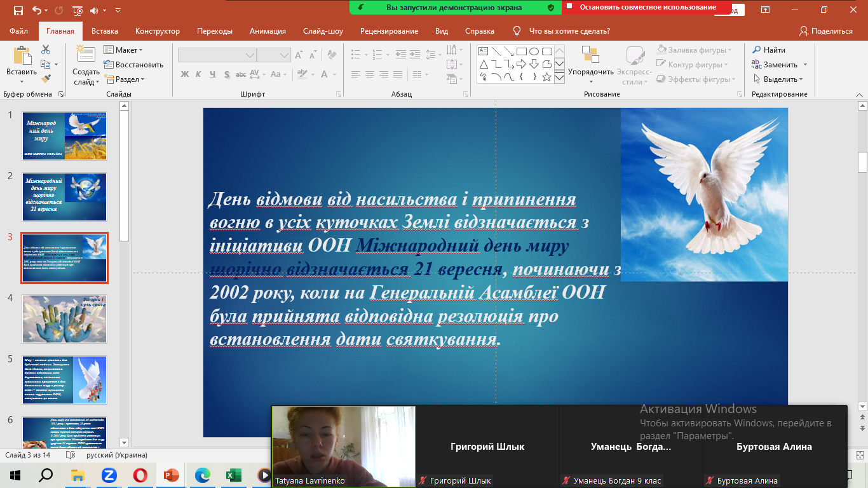Viewport: 868px width, 488px height.
Task: Select slide 1 thumbnail Міжнародний день миру
Action: click(x=64, y=135)
